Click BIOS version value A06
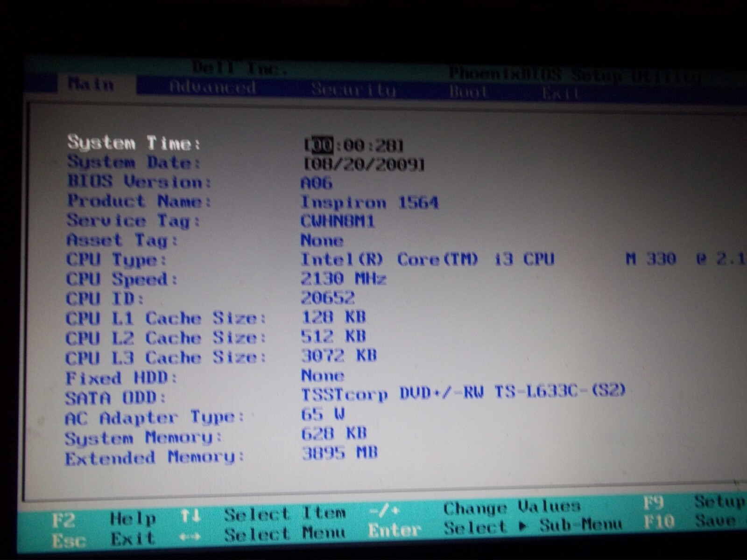 (317, 182)
